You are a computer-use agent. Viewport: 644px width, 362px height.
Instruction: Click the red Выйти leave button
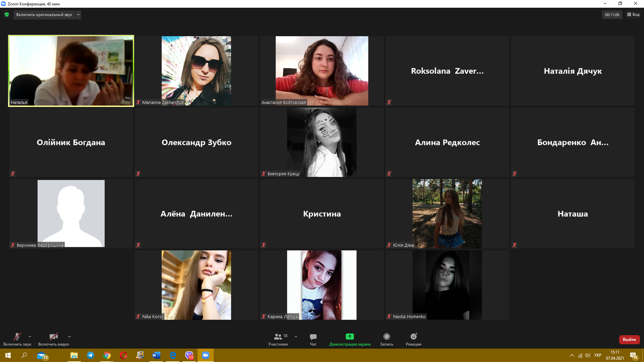tap(629, 340)
